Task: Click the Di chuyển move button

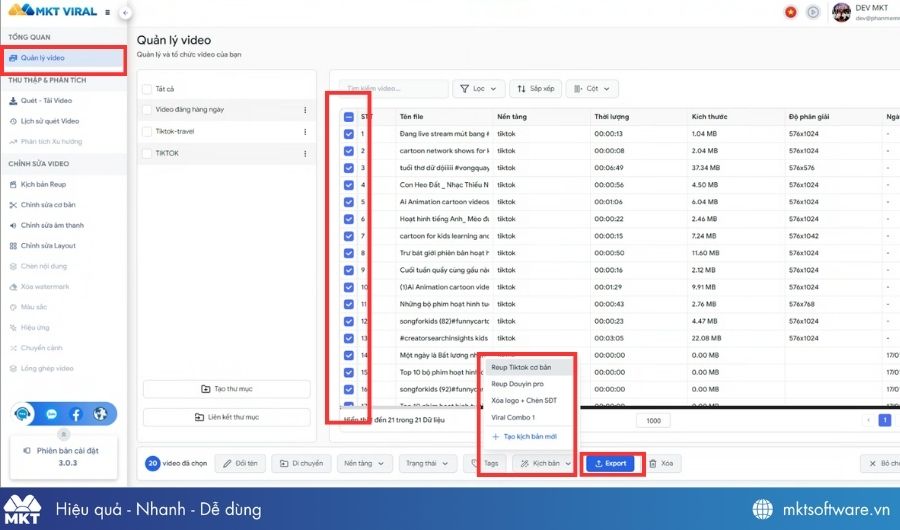Action: point(301,463)
